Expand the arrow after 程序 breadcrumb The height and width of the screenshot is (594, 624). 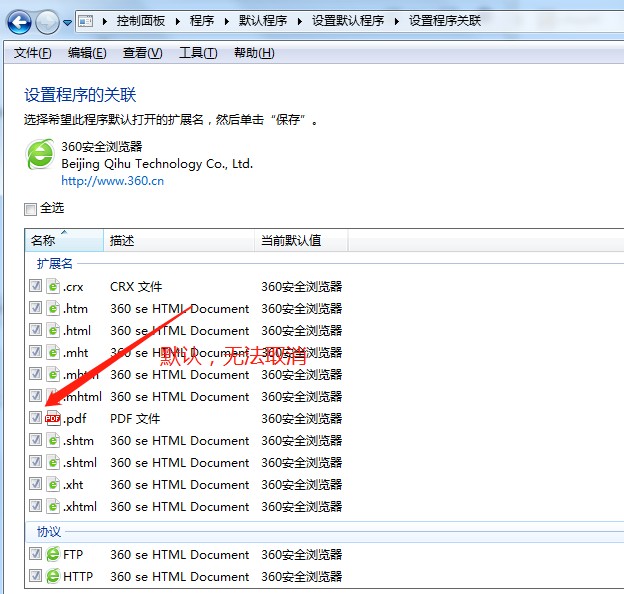[226, 21]
